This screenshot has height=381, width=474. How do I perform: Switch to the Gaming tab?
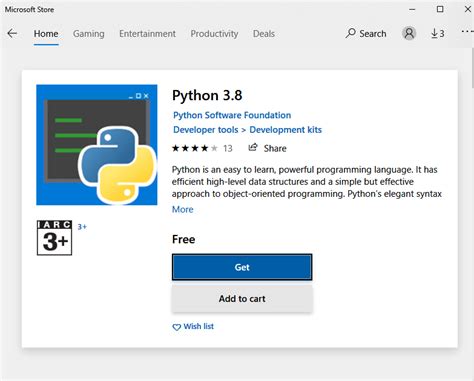pos(89,34)
